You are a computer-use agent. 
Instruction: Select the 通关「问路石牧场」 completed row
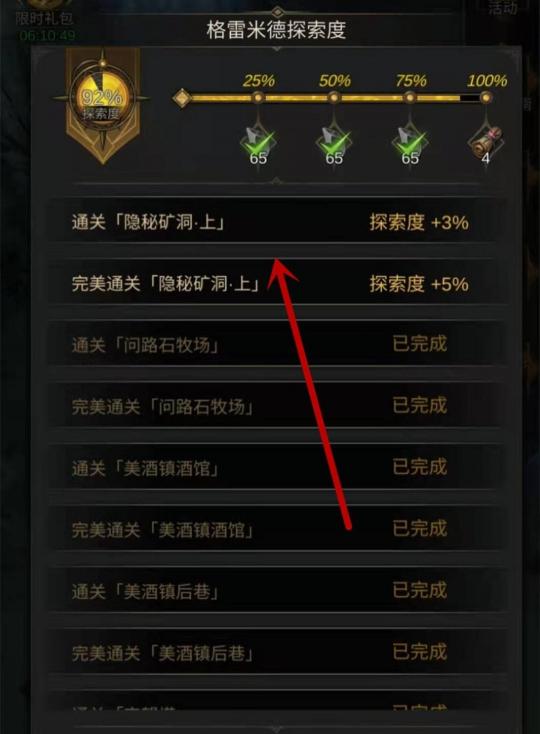pyautogui.click(x=277, y=345)
